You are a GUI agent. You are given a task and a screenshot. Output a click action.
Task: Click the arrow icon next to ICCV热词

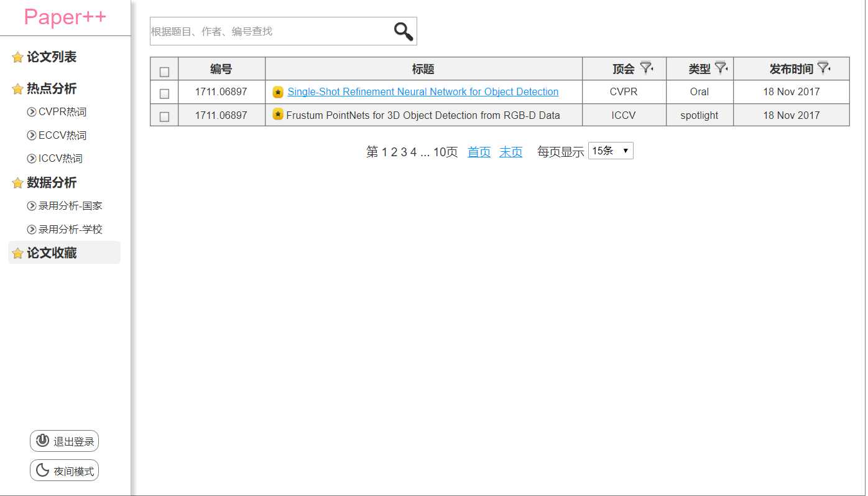(x=32, y=159)
